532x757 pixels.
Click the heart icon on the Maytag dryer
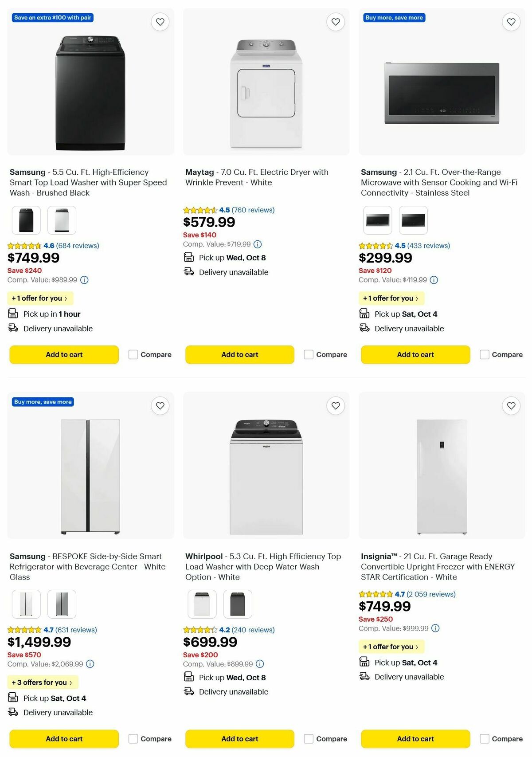coord(336,22)
